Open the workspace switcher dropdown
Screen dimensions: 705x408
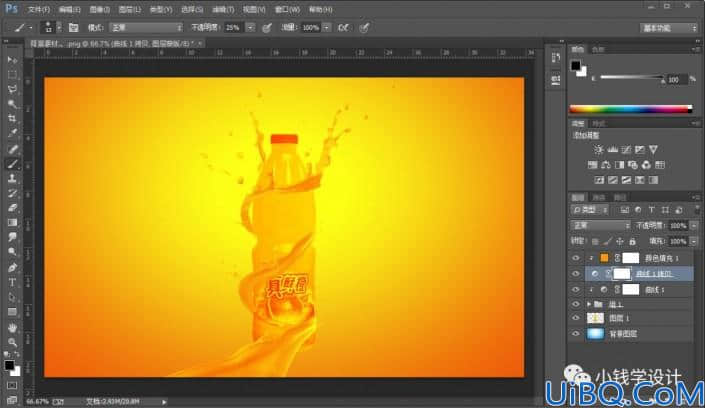pos(669,28)
